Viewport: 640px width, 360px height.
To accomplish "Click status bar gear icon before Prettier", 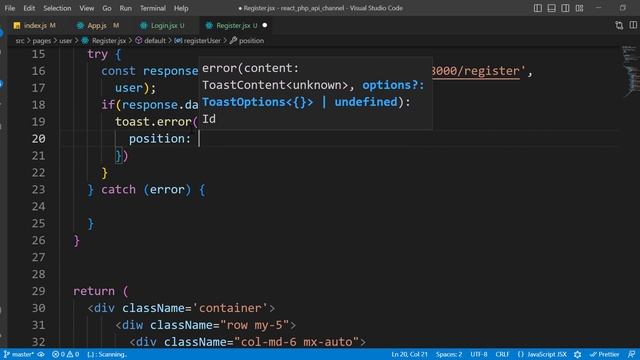I will pos(578,354).
